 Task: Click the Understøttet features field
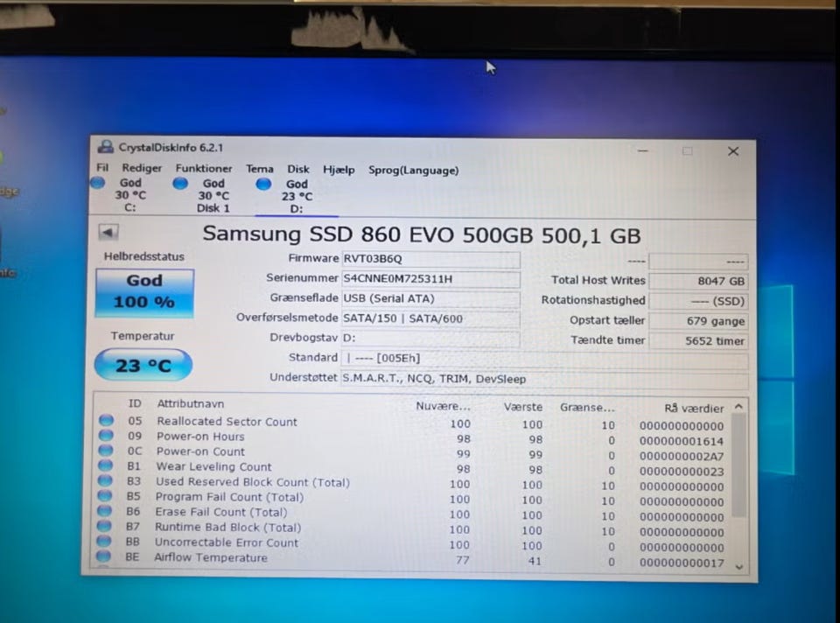pos(544,379)
